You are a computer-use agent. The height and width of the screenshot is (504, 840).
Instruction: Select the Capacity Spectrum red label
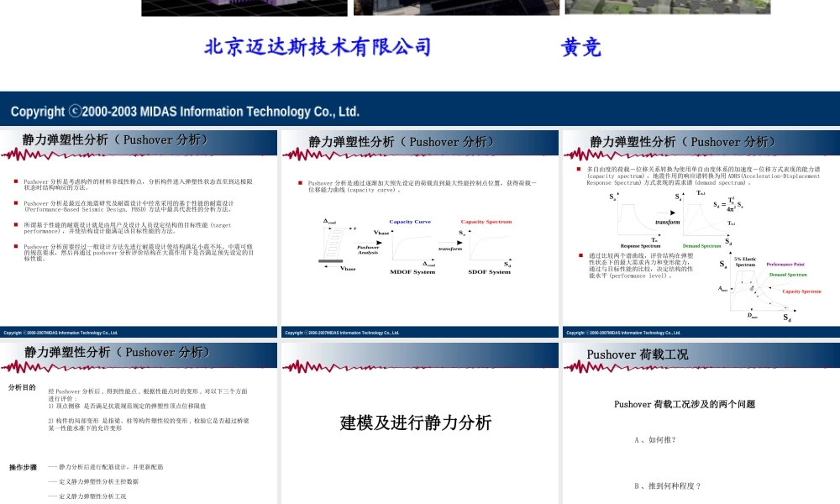pyautogui.click(x=802, y=291)
